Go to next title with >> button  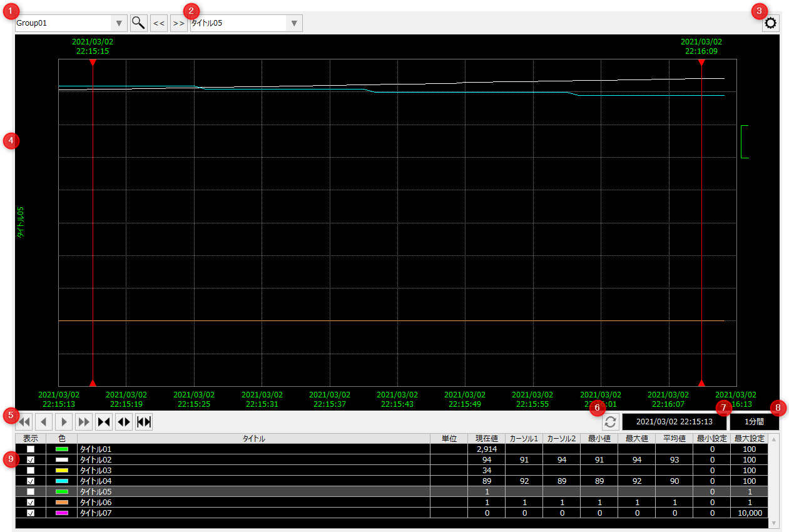point(178,24)
